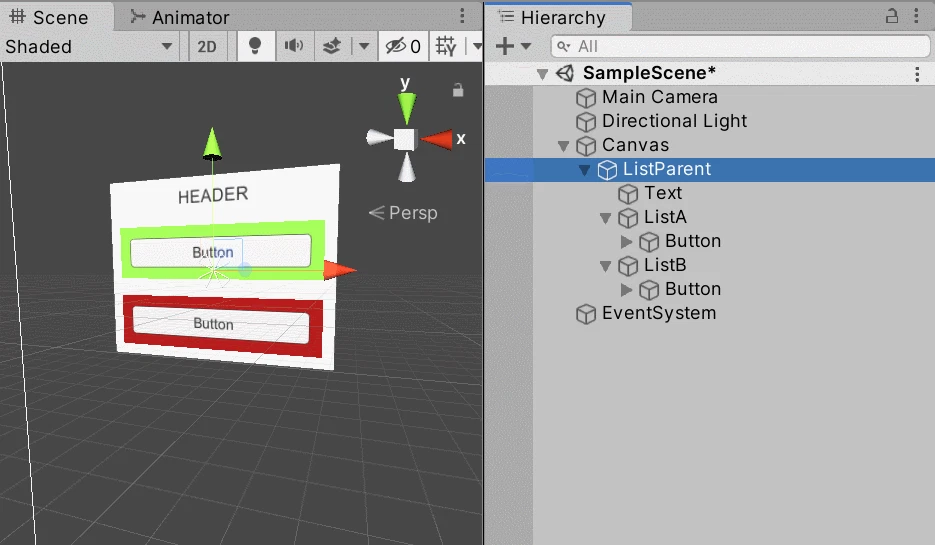Click the red X axis cone on gizmo

(436, 140)
